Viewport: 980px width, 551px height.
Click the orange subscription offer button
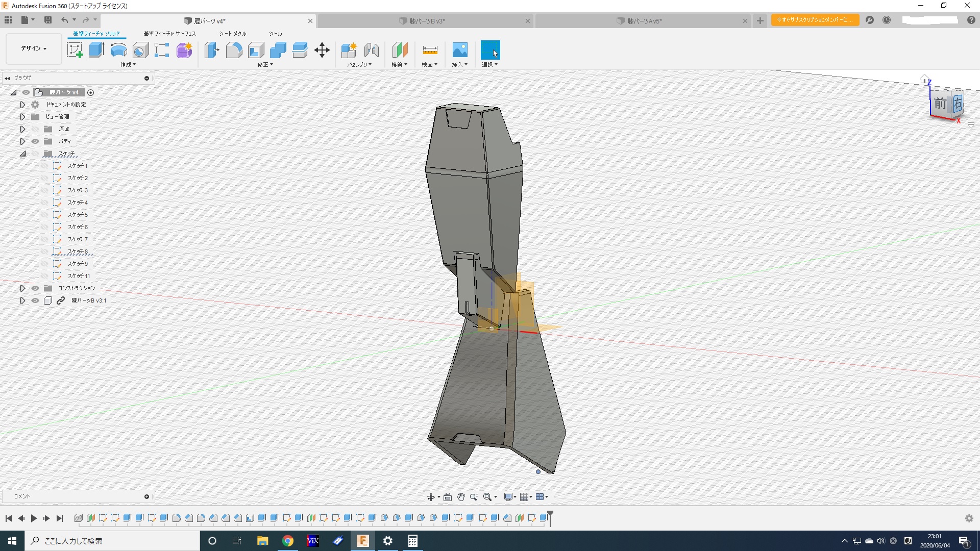point(815,20)
